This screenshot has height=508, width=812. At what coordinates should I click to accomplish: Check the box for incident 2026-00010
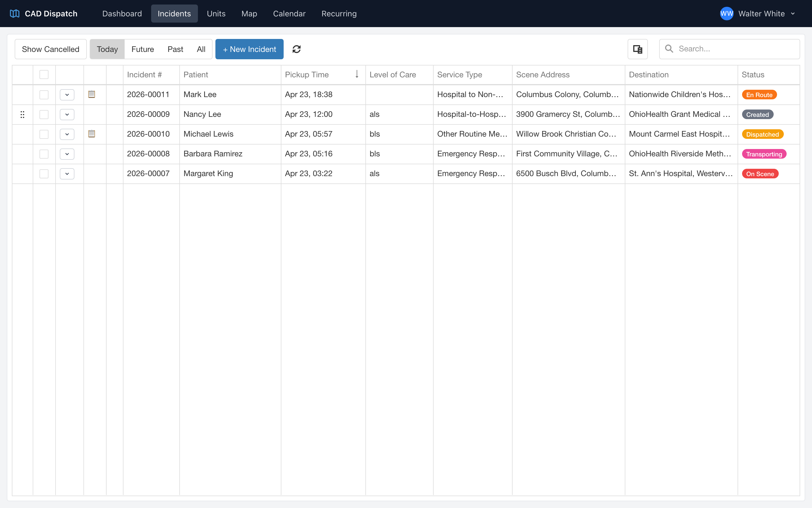[44, 134]
